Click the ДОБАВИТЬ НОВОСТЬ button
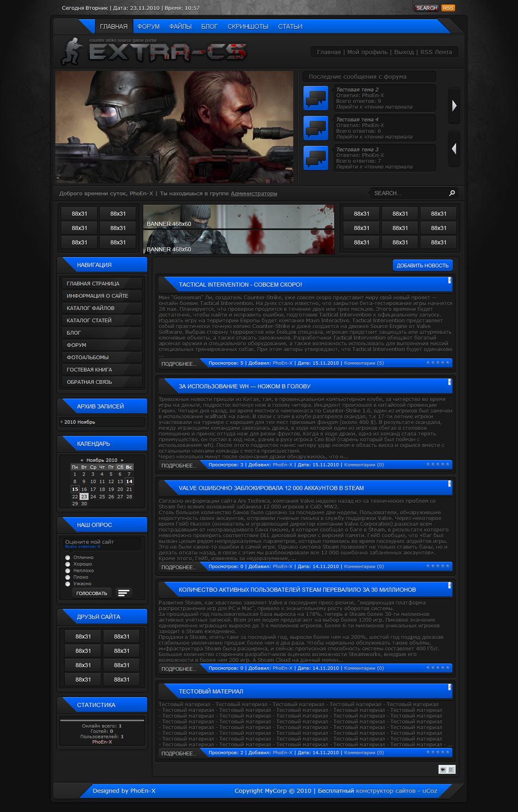 point(423,266)
